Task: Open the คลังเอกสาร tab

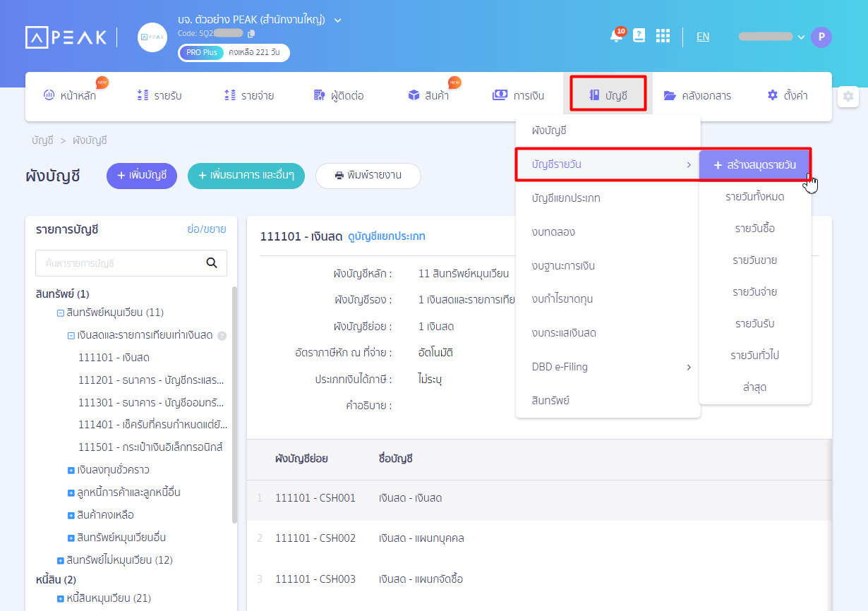Action: (697, 95)
